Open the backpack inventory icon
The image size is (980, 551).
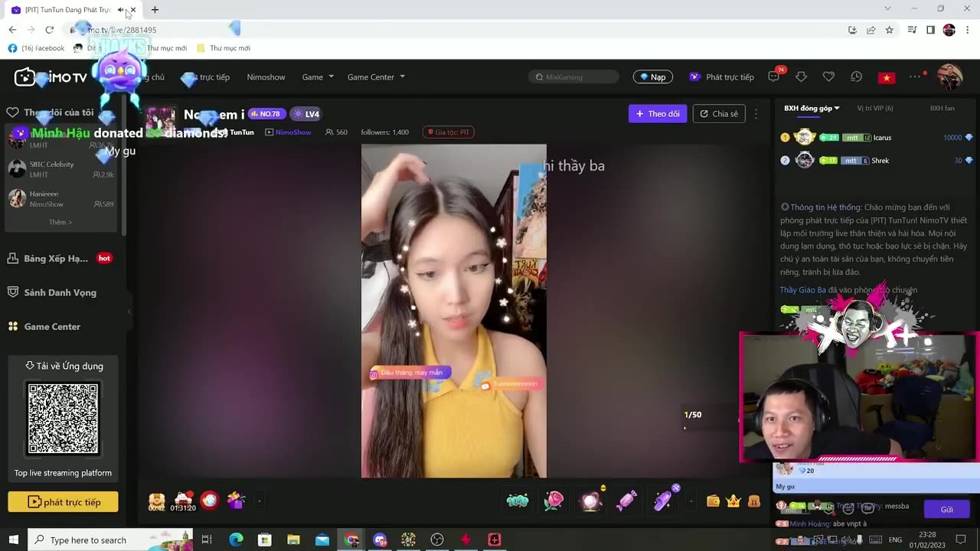coord(754,501)
